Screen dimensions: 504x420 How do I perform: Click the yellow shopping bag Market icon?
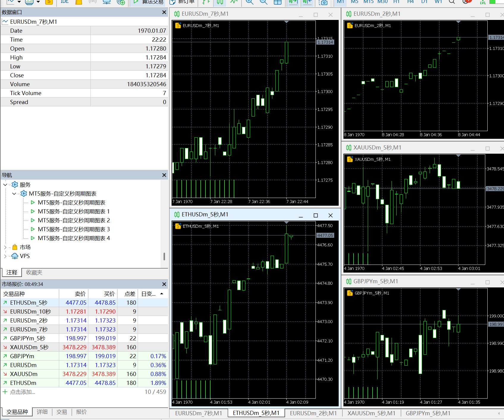[78, 2]
